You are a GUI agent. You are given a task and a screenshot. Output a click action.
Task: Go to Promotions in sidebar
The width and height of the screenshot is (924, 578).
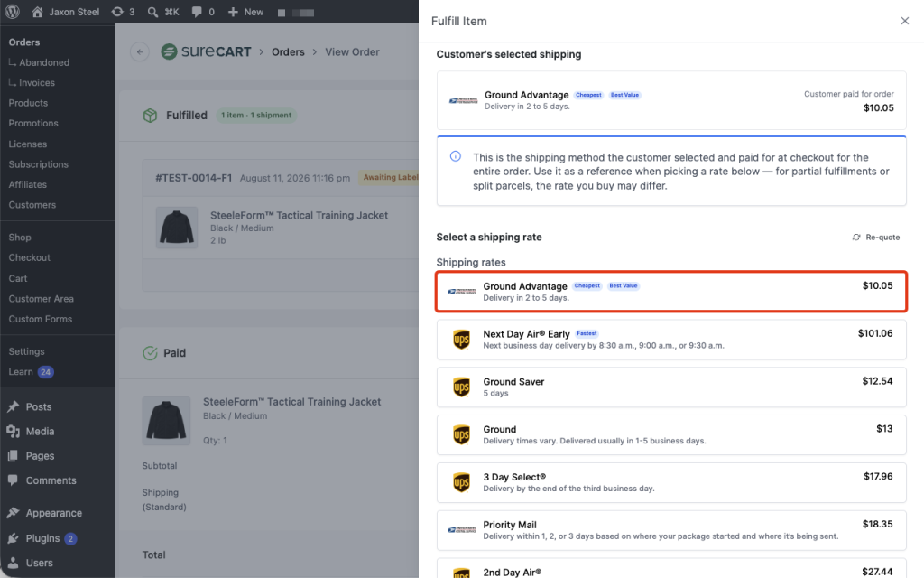pyautogui.click(x=33, y=123)
